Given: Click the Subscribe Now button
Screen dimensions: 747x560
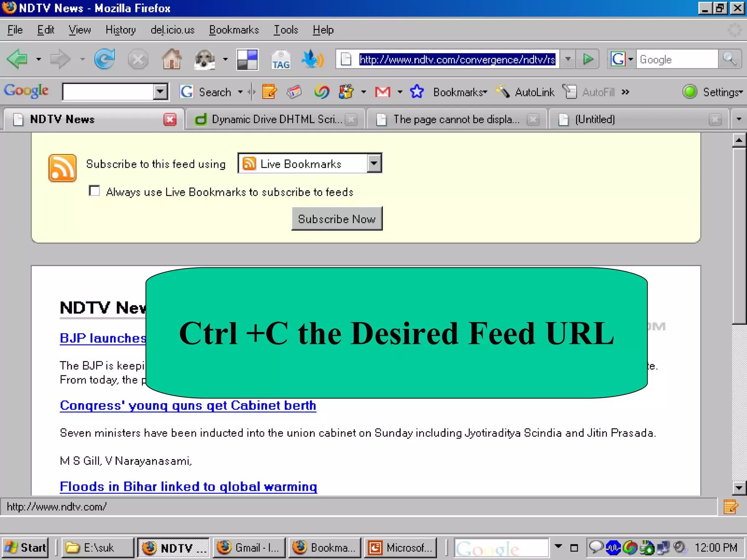Looking at the screenshot, I should [x=337, y=219].
